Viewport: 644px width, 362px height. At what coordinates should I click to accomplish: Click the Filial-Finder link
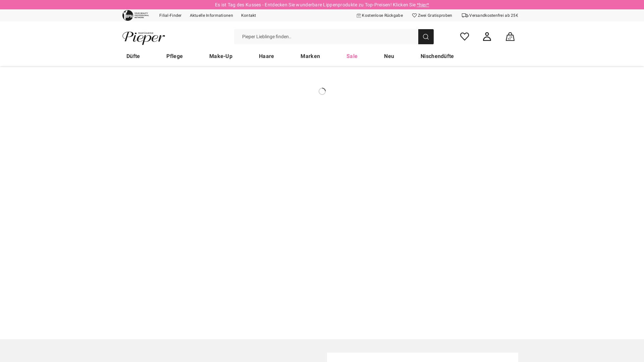(171, 15)
